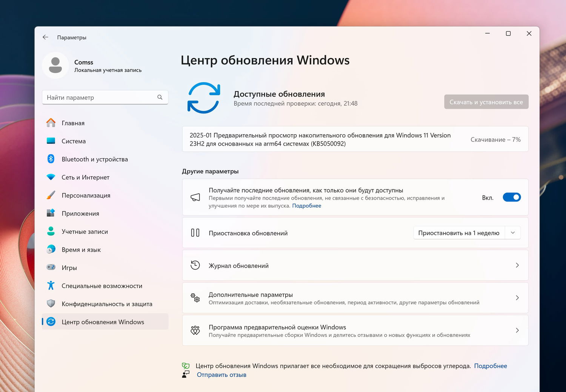Click the Bluetooth icon in sidebar
The height and width of the screenshot is (392, 566).
point(51,159)
